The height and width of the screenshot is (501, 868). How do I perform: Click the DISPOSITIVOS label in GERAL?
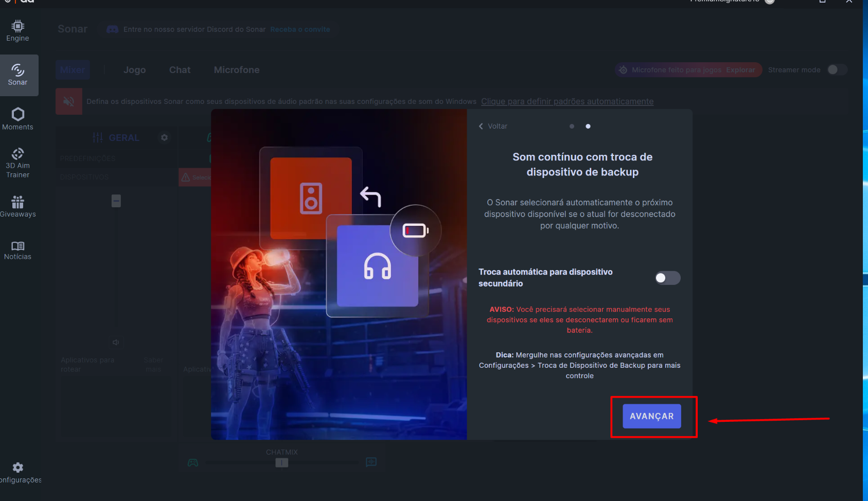84,177
